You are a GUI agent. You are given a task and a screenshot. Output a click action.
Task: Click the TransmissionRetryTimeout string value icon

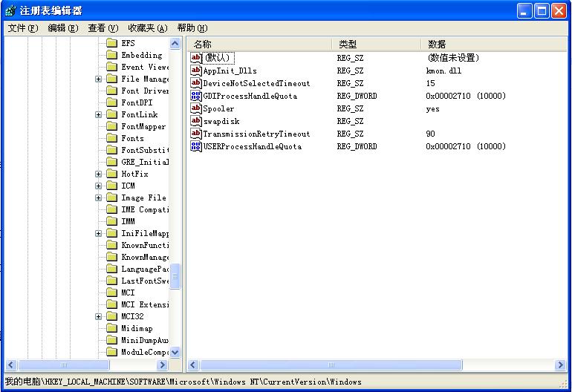(x=196, y=134)
